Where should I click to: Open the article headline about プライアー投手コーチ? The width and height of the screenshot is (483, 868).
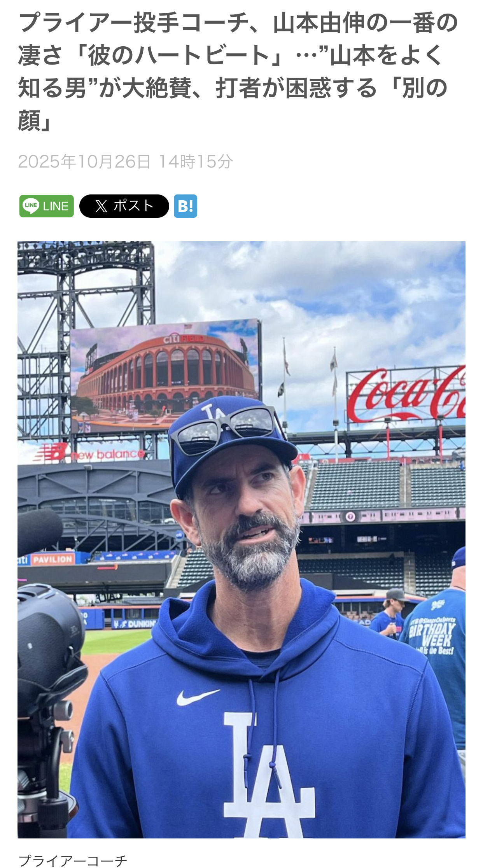[237, 72]
